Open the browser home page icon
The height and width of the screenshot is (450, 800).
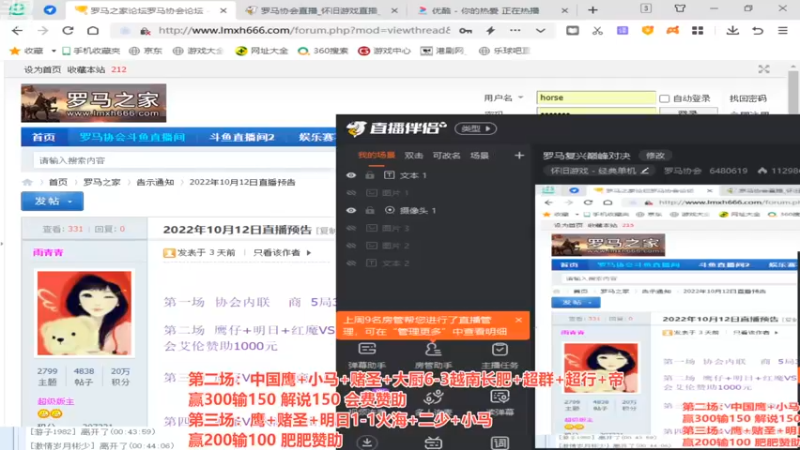point(93,31)
